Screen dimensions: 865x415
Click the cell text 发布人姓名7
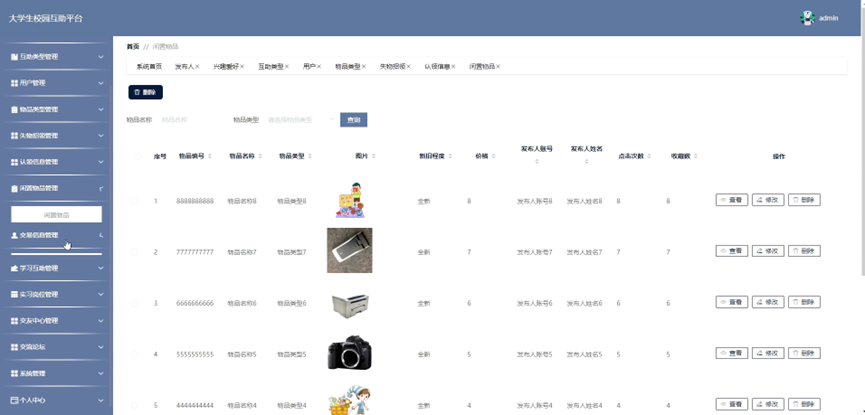click(584, 252)
